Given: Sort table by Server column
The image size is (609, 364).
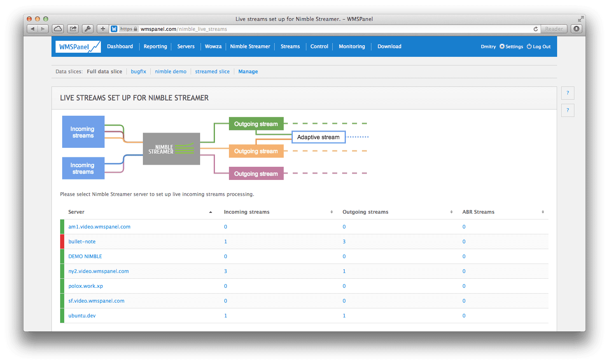Looking at the screenshot, I should click(140, 212).
